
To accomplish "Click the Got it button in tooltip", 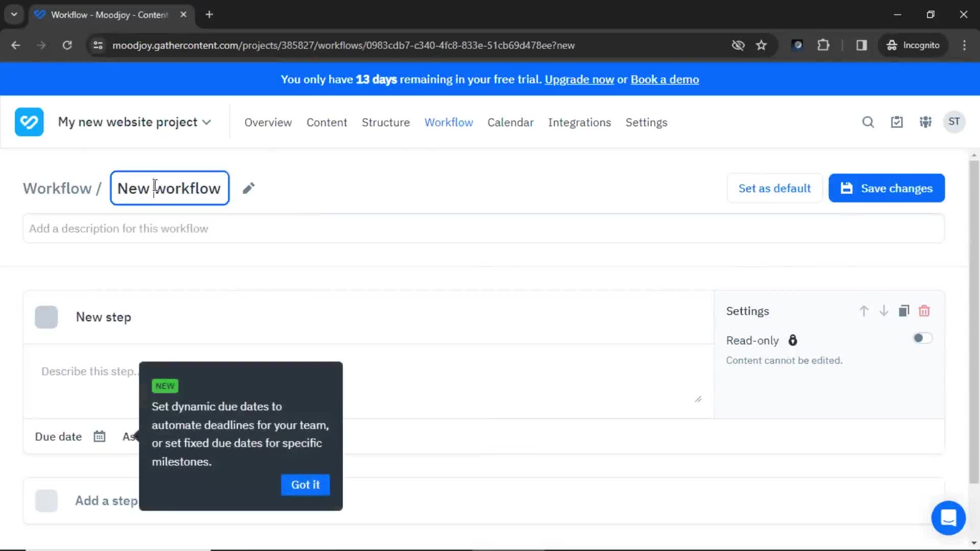I will coord(306,484).
